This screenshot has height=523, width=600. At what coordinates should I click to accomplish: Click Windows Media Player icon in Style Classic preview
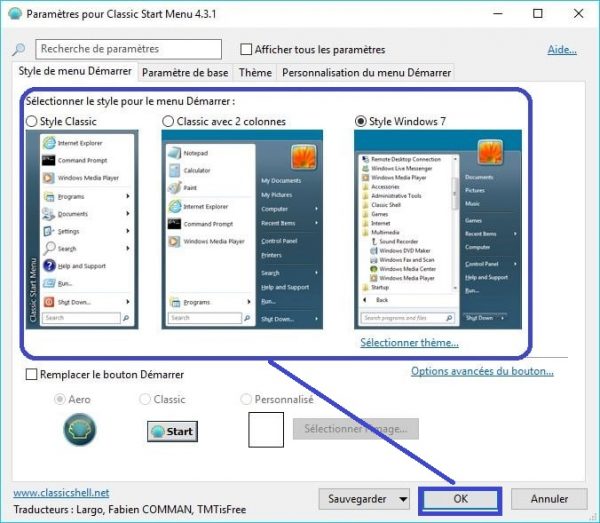[x=49, y=178]
